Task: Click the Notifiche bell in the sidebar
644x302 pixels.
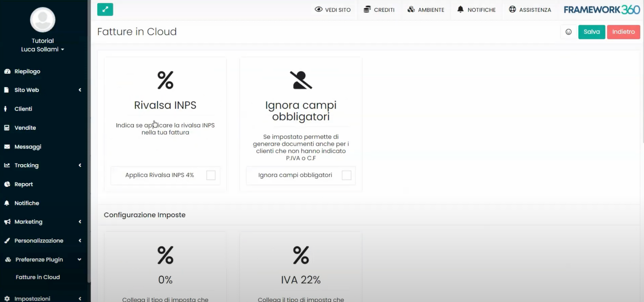Action: [x=7, y=203]
